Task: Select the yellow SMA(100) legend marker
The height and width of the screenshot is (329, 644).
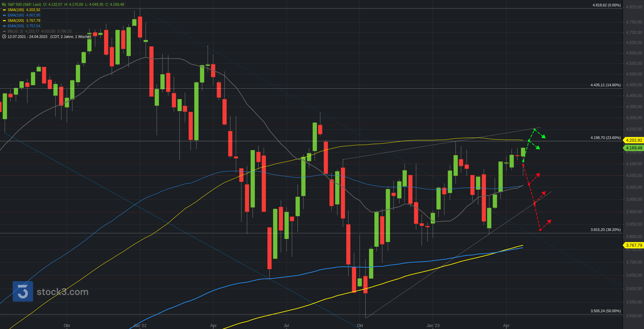Action: tap(4, 10)
